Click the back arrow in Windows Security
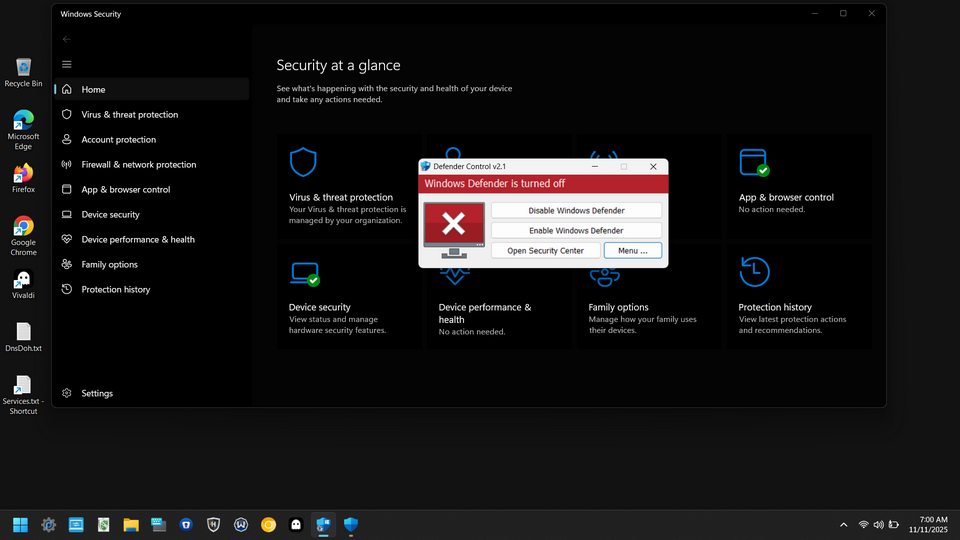Image resolution: width=960 pixels, height=540 pixels. pos(67,39)
